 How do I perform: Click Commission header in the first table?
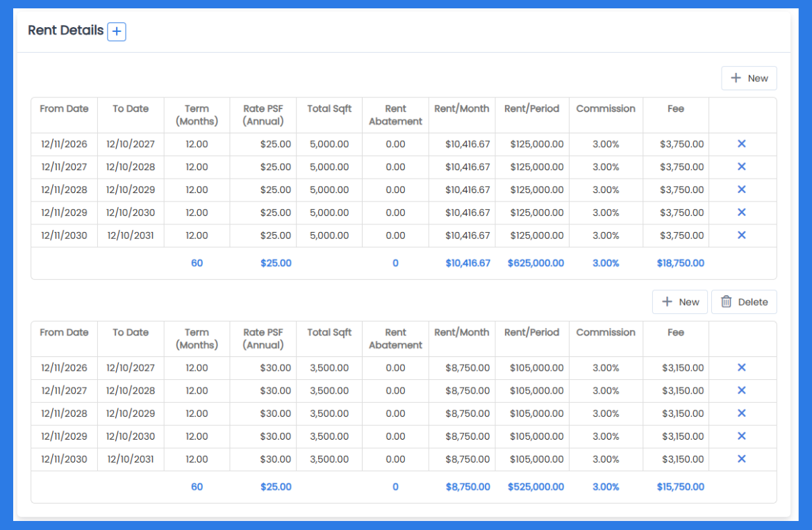(606, 109)
